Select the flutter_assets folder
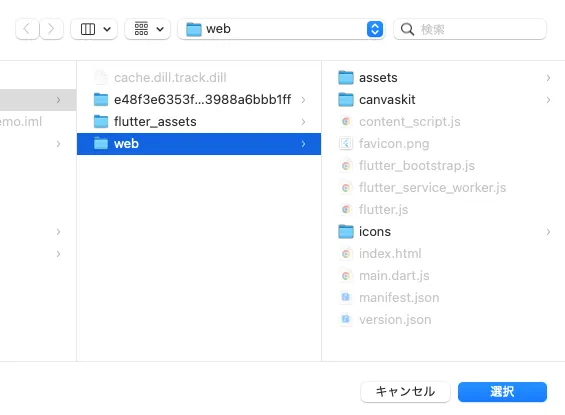The width and height of the screenshot is (565, 415). tap(199, 122)
